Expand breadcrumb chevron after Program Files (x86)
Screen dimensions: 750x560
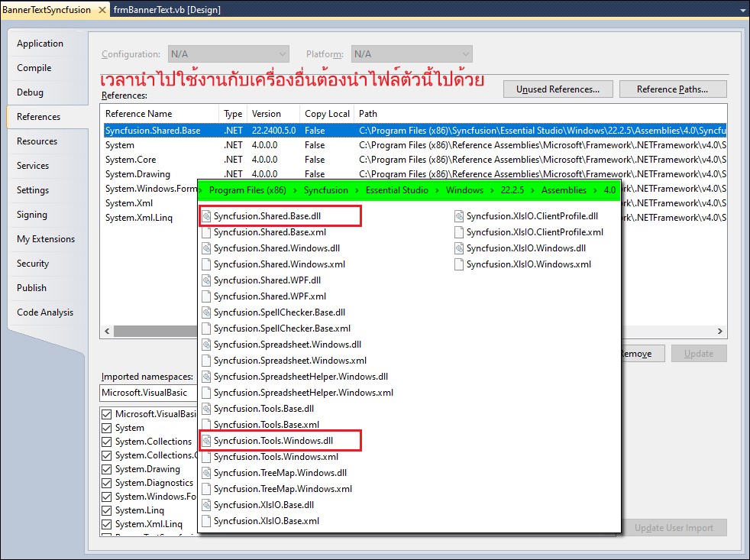[x=295, y=190]
